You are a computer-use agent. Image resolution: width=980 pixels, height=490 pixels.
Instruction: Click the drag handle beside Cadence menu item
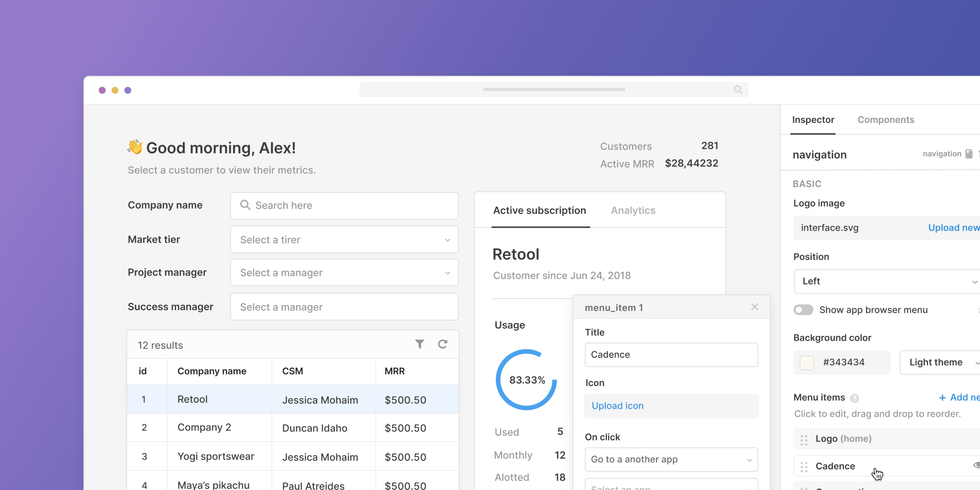tap(804, 467)
